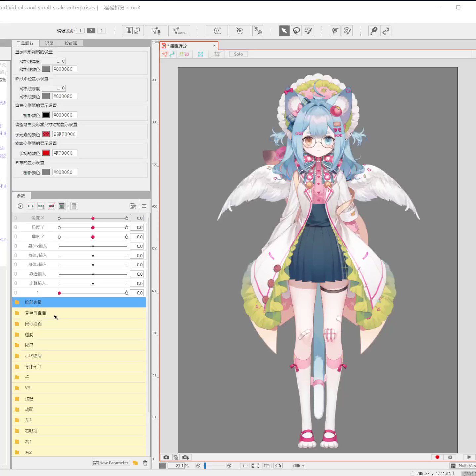Click the Auto mesh generator icon
The height and width of the screenshot is (476, 476).
pyautogui.click(x=179, y=31)
